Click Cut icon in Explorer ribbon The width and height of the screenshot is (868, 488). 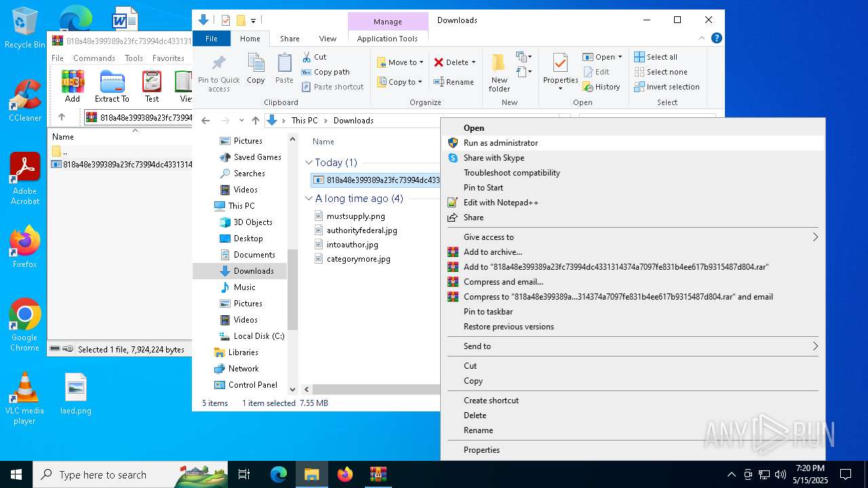(x=307, y=57)
